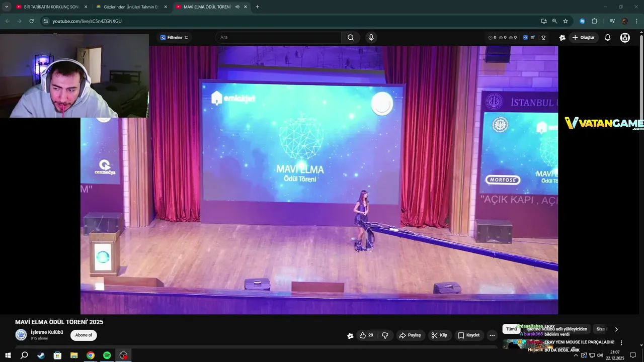644x362 pixels.
Task: Close the Gözlerinden Ünlüleri Tahmin Et tab
Action: point(166,7)
